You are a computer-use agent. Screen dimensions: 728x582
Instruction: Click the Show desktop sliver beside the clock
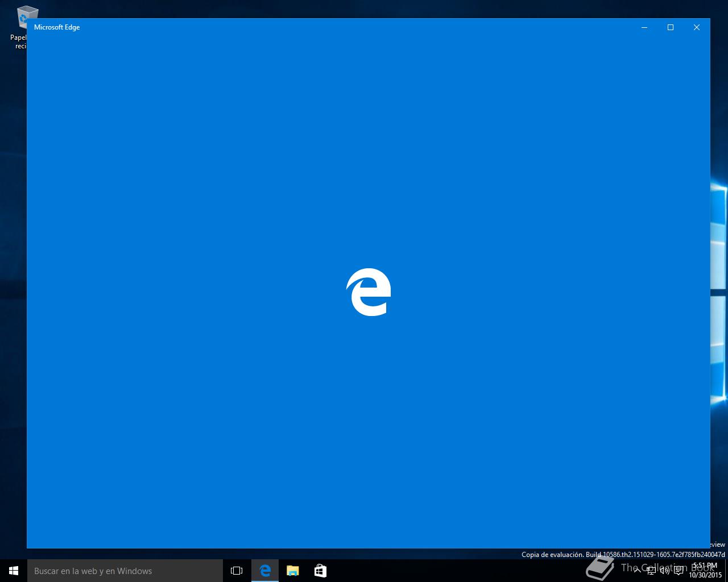(x=726, y=571)
